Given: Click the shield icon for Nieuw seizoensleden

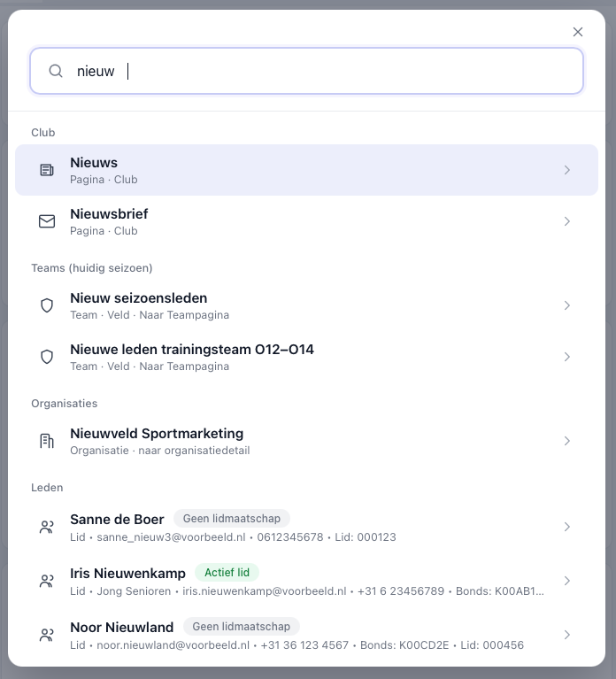Looking at the screenshot, I should (47, 305).
